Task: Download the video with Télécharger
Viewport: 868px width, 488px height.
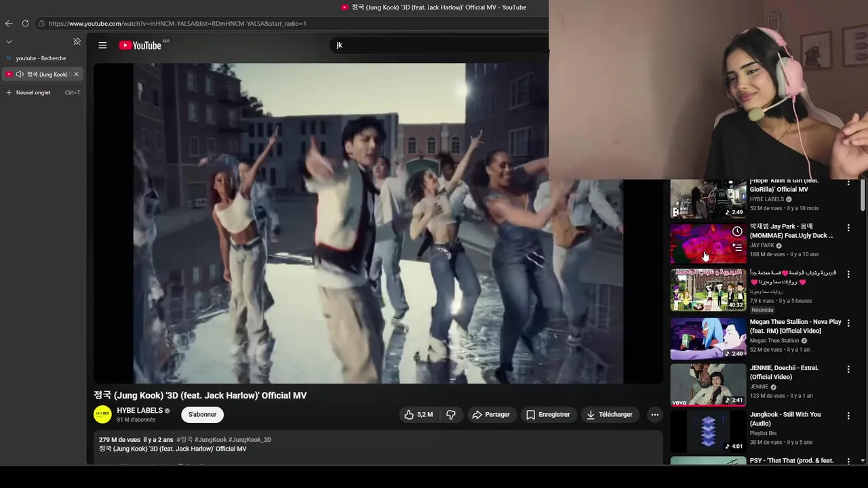Action: [610, 414]
